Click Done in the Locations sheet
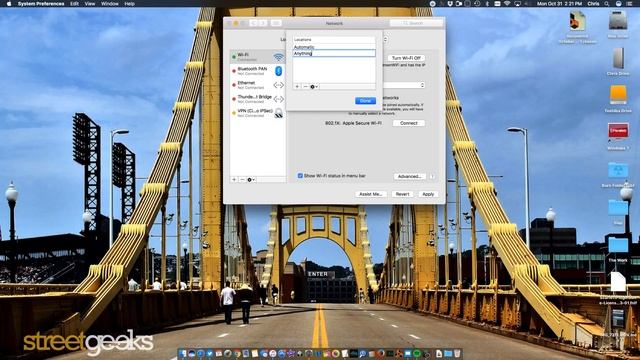This screenshot has height=360, width=640. point(365,100)
